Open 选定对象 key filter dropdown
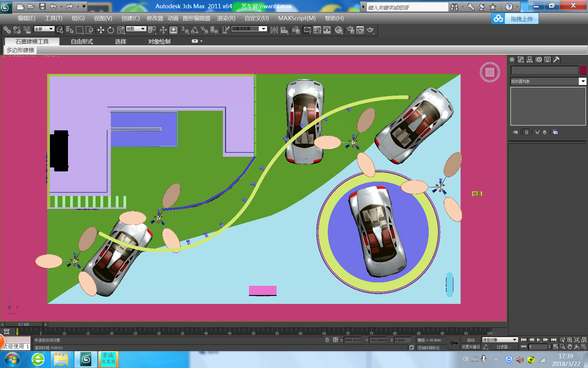The width and height of the screenshot is (588, 368). (x=500, y=340)
